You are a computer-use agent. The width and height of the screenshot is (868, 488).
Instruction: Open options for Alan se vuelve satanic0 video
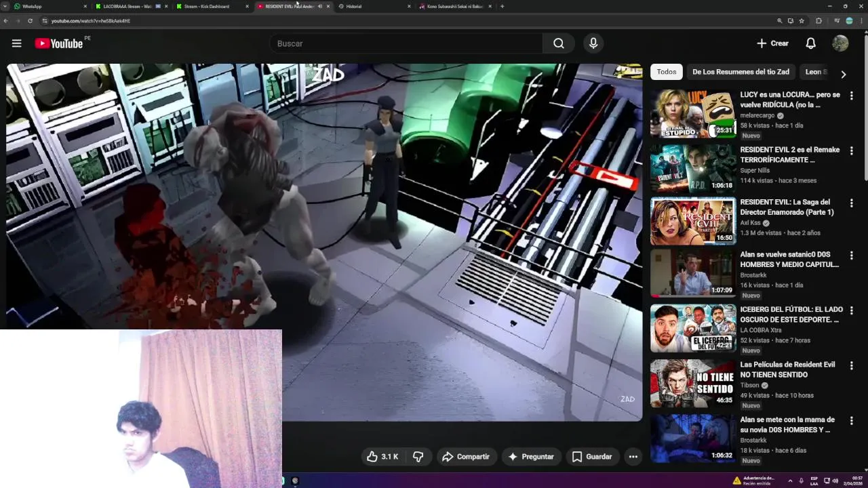point(851,256)
